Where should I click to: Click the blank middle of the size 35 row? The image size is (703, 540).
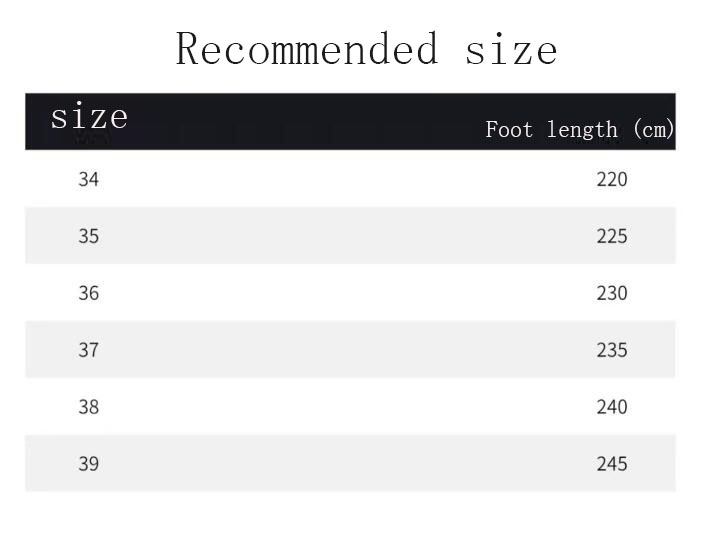tap(350, 237)
